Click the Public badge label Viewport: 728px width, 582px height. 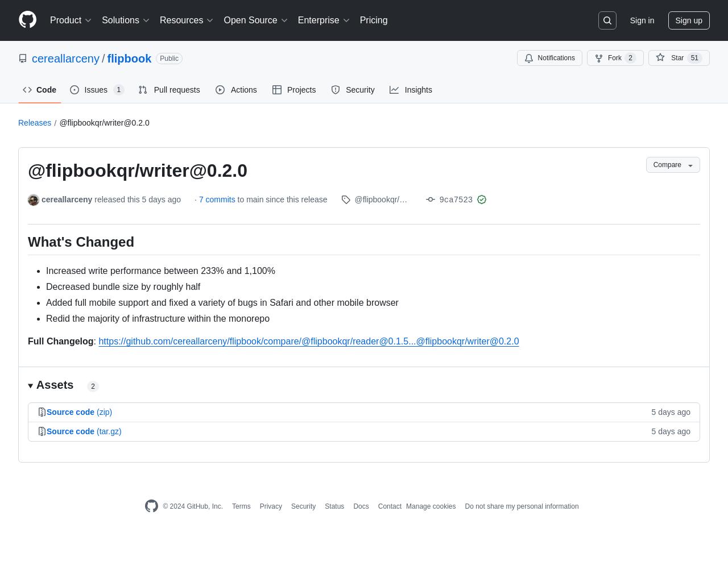click(x=169, y=59)
